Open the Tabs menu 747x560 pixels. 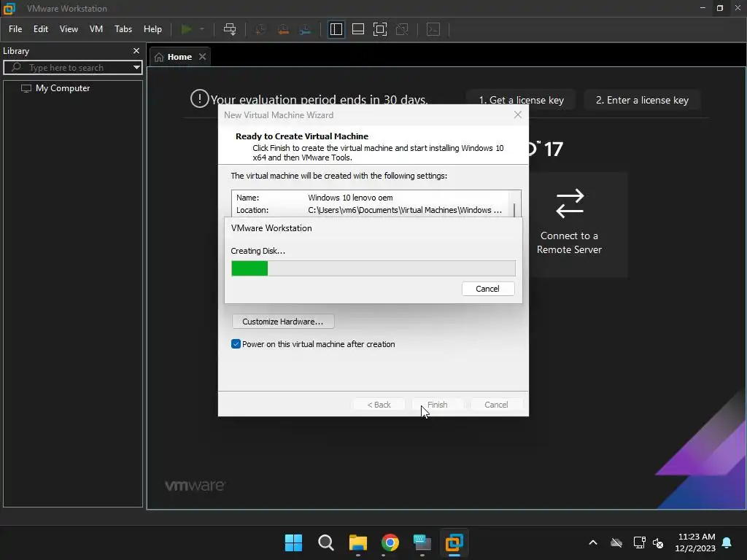(x=123, y=29)
